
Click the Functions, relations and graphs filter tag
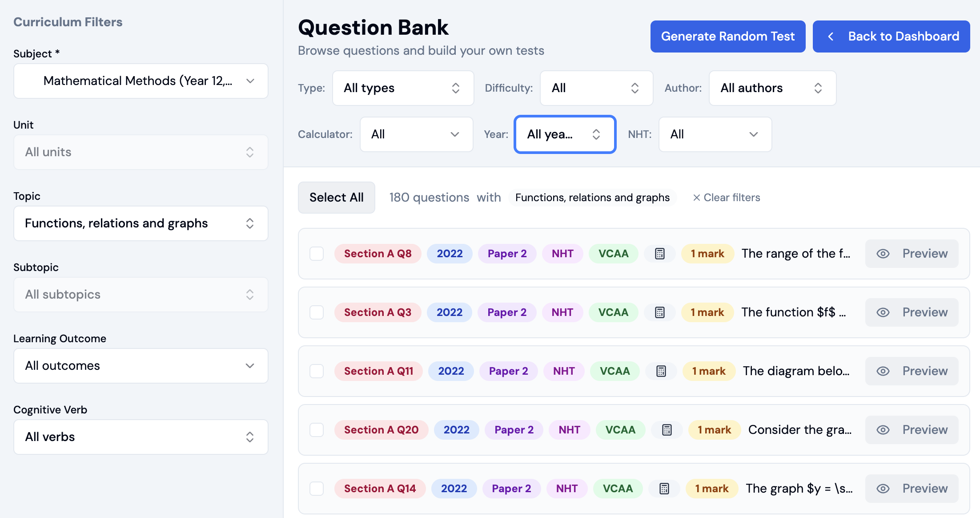click(592, 198)
